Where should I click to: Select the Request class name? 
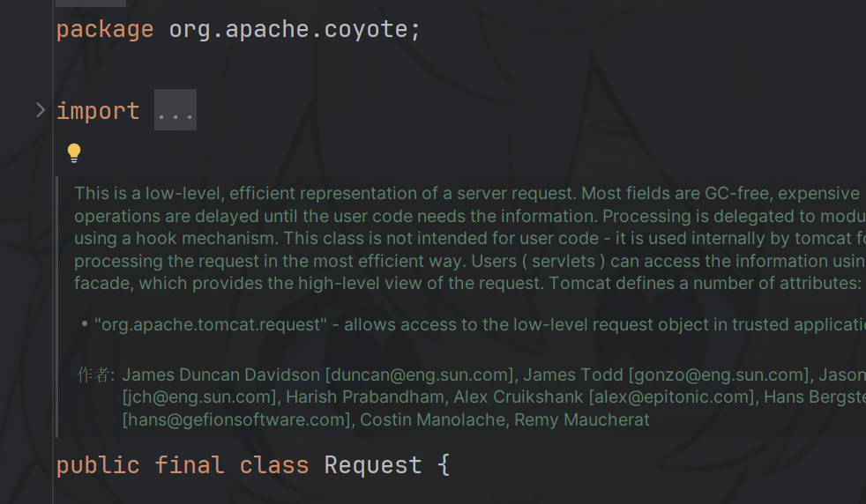[373, 464]
